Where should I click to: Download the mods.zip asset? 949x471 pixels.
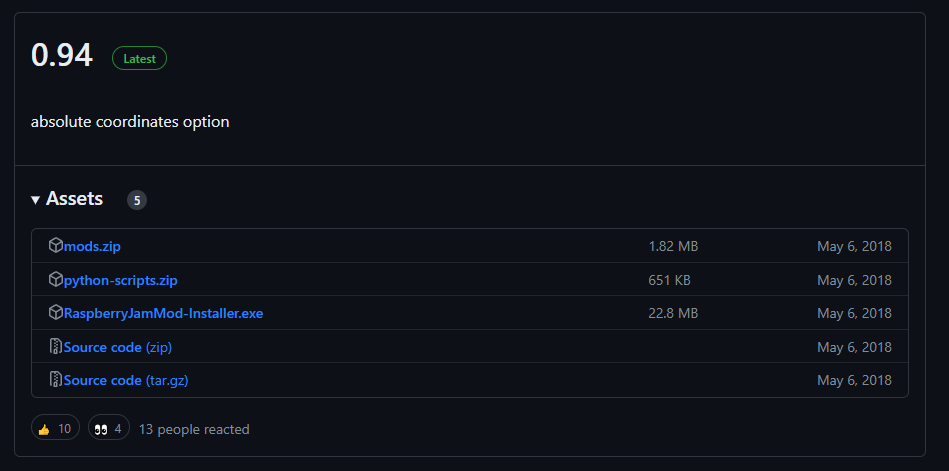tap(92, 246)
